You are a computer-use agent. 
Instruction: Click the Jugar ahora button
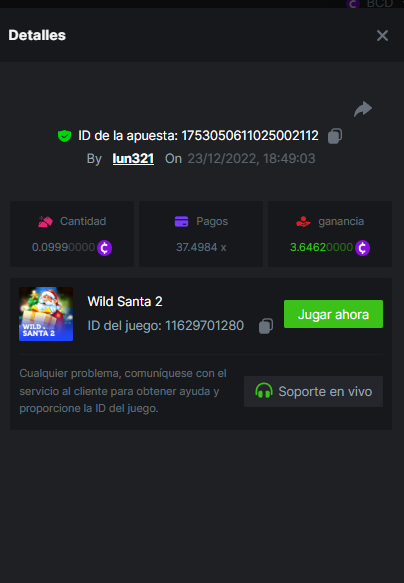(x=333, y=314)
